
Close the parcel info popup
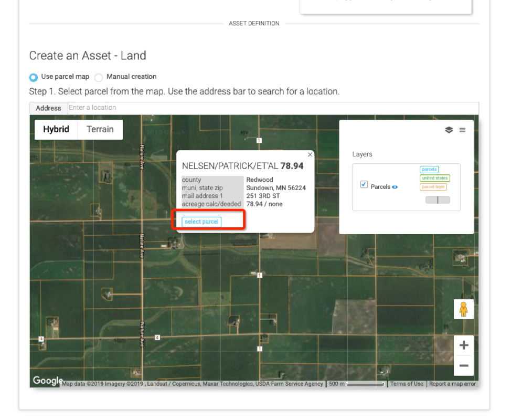tap(310, 155)
